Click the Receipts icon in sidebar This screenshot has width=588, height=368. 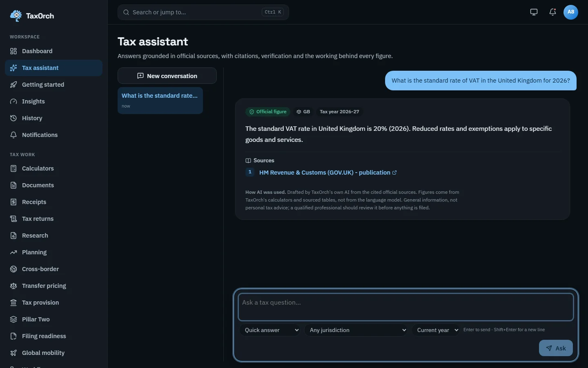[13, 202]
